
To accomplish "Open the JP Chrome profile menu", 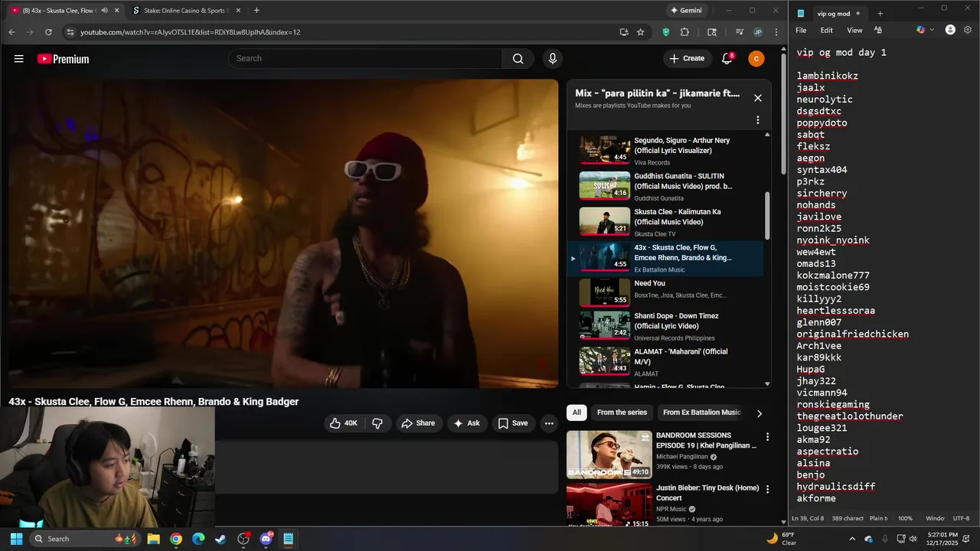I will pos(758,32).
